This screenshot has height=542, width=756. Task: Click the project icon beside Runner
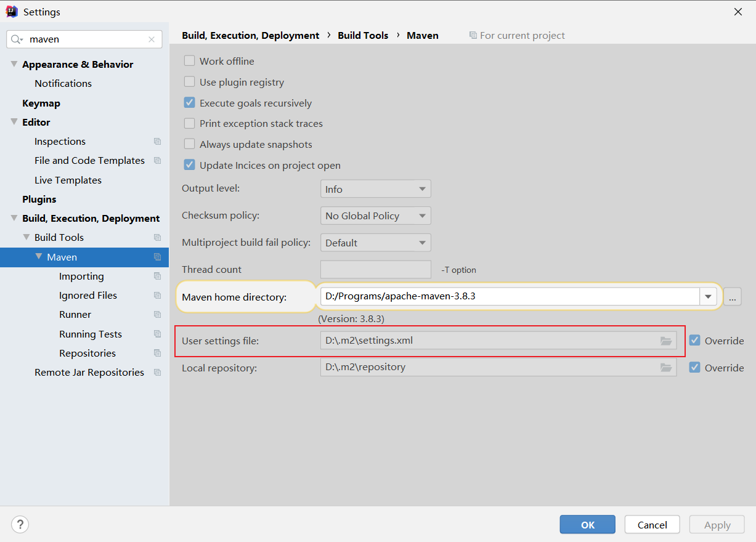(157, 315)
